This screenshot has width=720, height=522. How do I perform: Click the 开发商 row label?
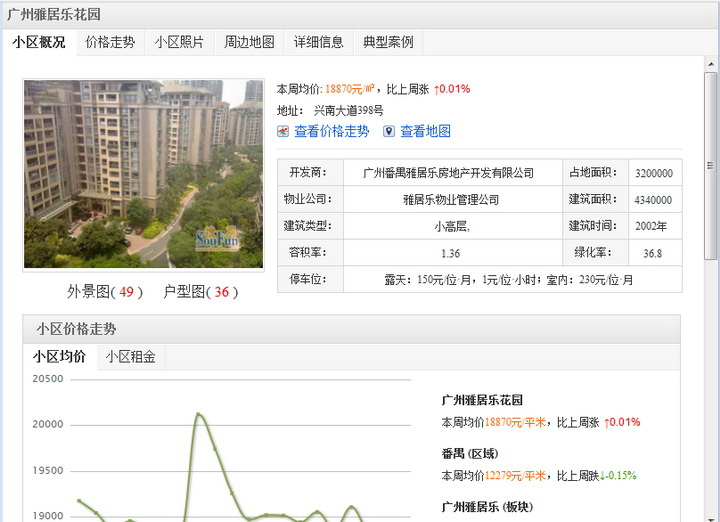point(308,173)
